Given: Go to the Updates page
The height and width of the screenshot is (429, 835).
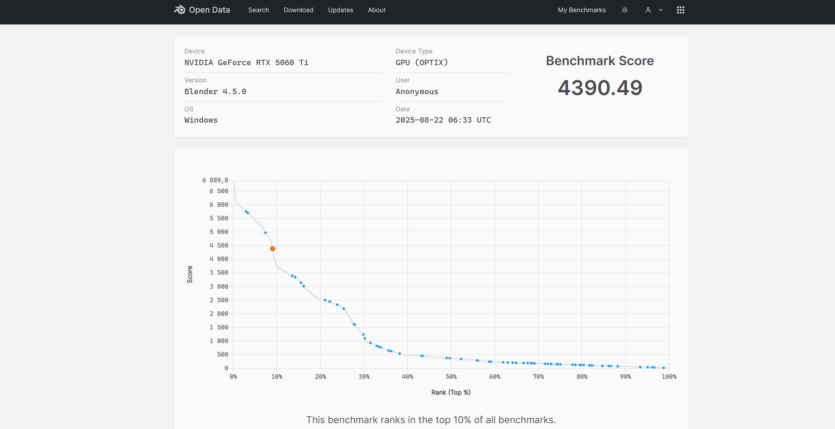Looking at the screenshot, I should [340, 10].
